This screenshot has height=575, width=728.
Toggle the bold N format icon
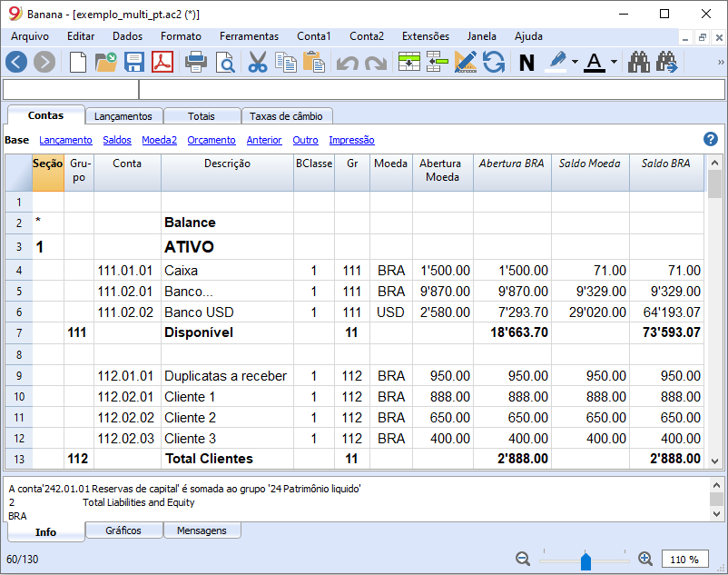[x=526, y=63]
